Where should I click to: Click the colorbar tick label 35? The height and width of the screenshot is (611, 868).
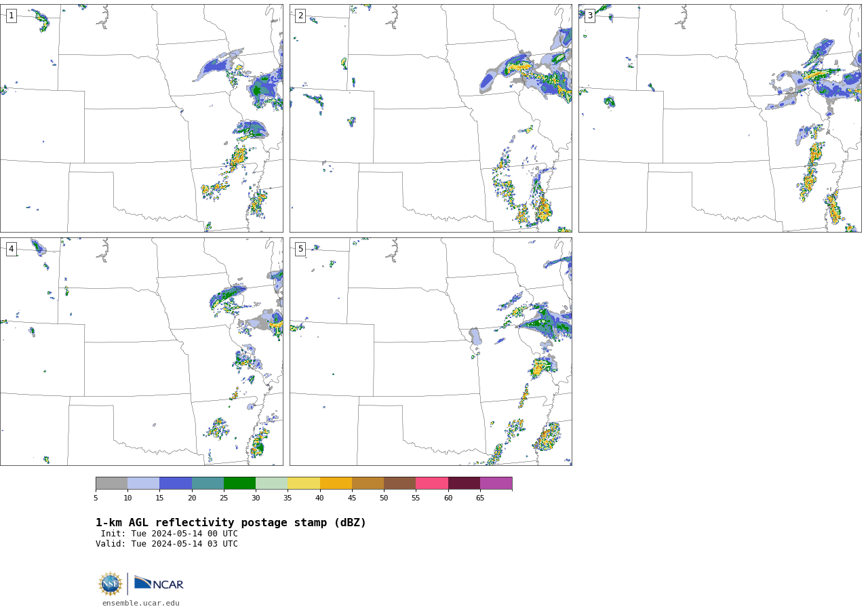[288, 498]
